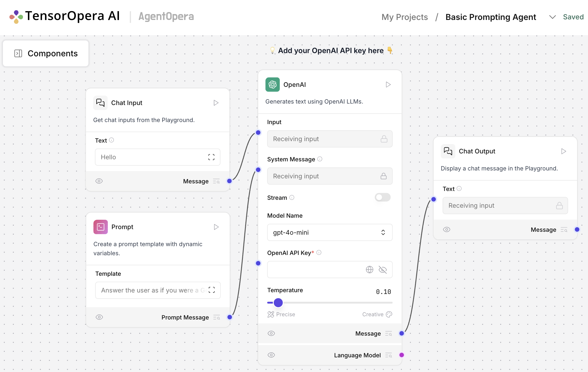The image size is (588, 372).
Task: Click the Chat Input Message output handle
Action: point(229,181)
